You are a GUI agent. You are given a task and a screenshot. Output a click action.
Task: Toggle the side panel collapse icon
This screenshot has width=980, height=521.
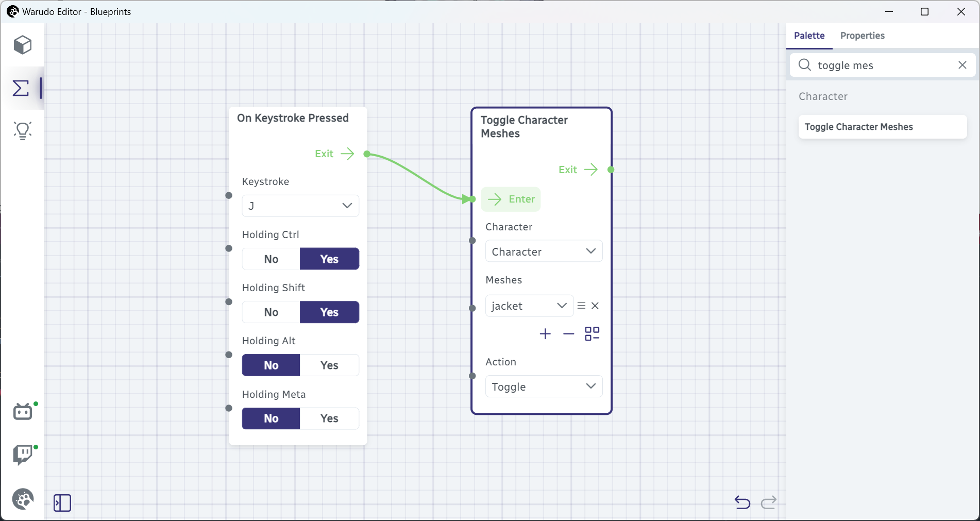pos(62,503)
